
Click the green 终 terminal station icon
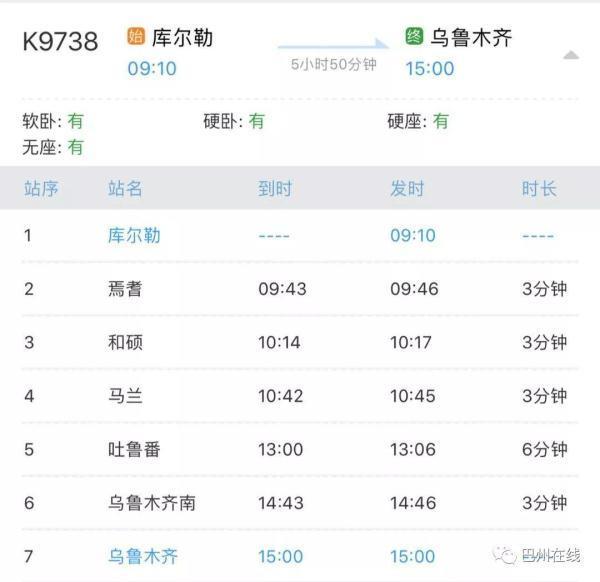point(414,38)
